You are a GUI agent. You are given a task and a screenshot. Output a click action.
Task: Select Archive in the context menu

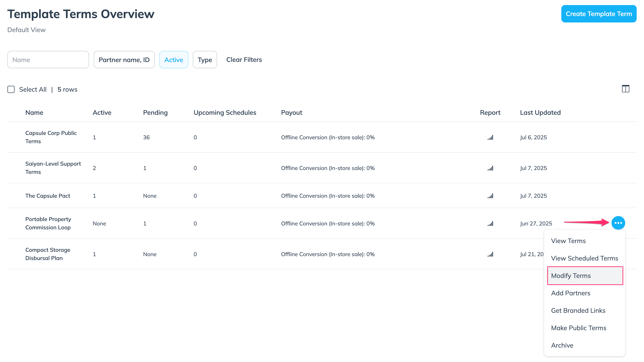coord(562,345)
